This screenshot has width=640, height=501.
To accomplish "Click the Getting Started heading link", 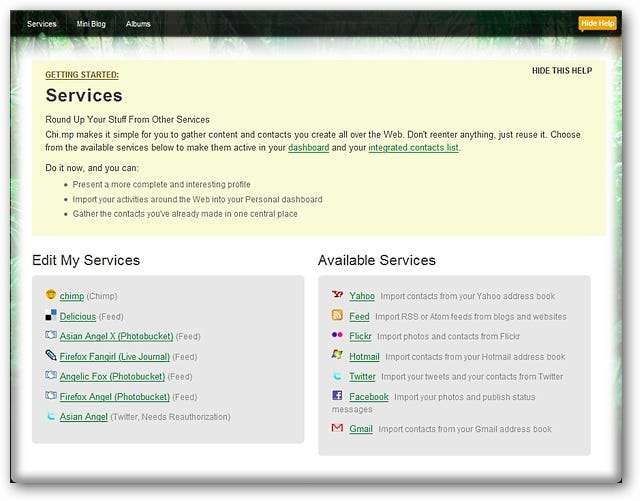I will point(82,75).
